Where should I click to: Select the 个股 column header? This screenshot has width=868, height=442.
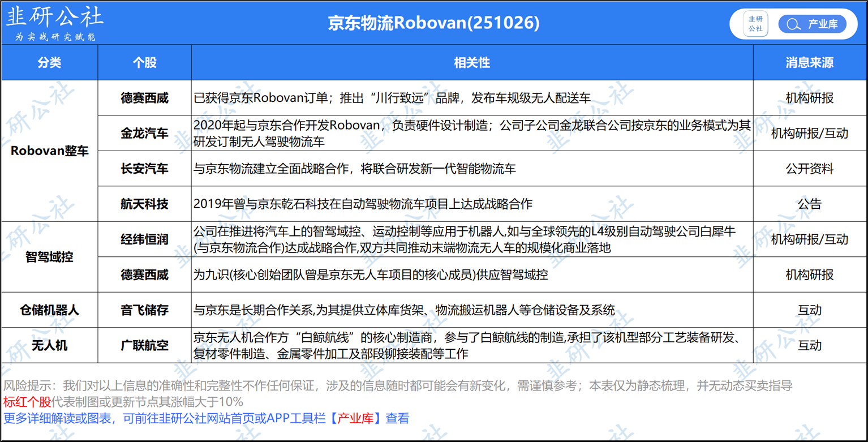click(x=144, y=63)
